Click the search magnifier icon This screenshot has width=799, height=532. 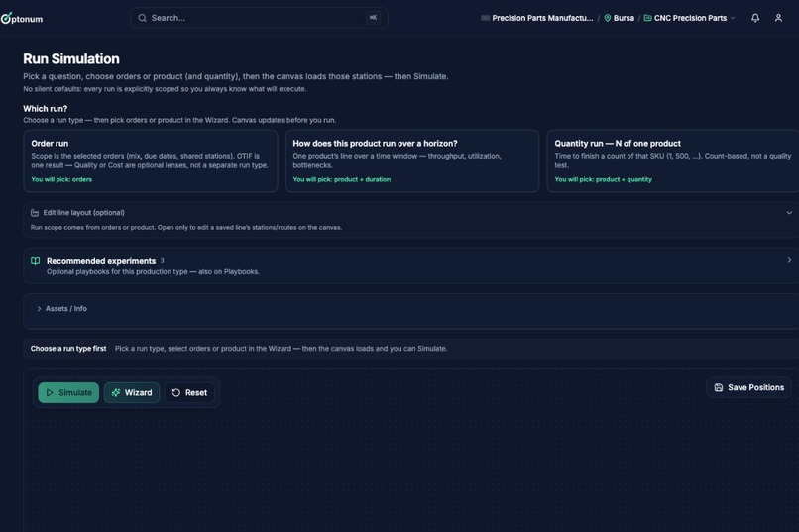pyautogui.click(x=142, y=18)
